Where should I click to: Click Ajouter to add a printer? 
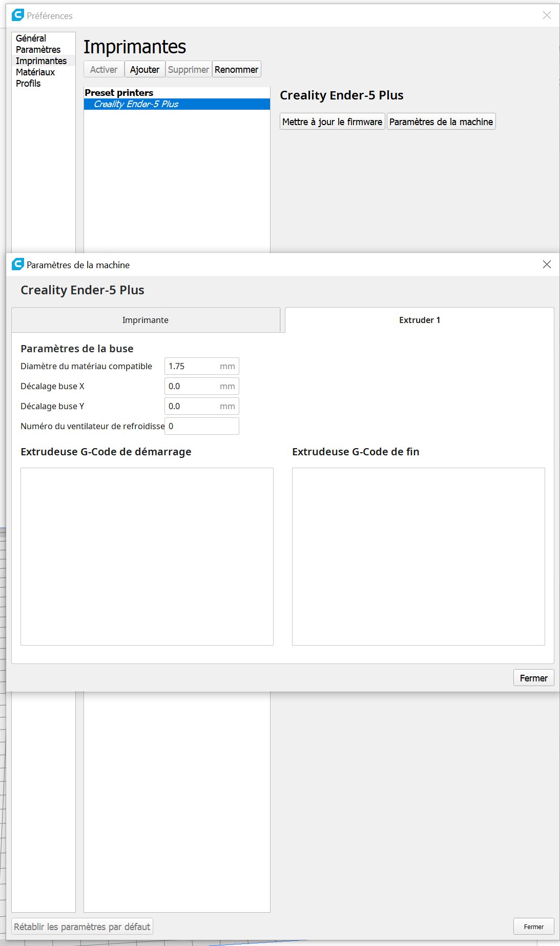(x=144, y=69)
